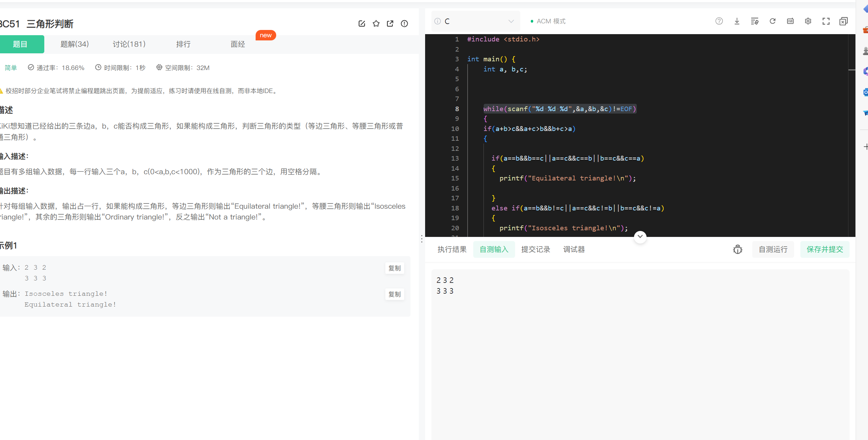Share problem via external link icon
This screenshot has height=440, width=868.
(390, 23)
